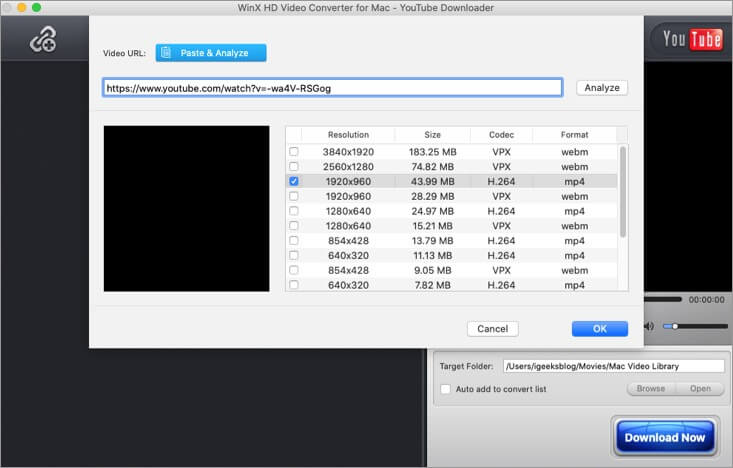Viewport: 733px width, 468px height.
Task: Check the 1280x640 webm 15.21 MB checkbox
Action: point(294,225)
